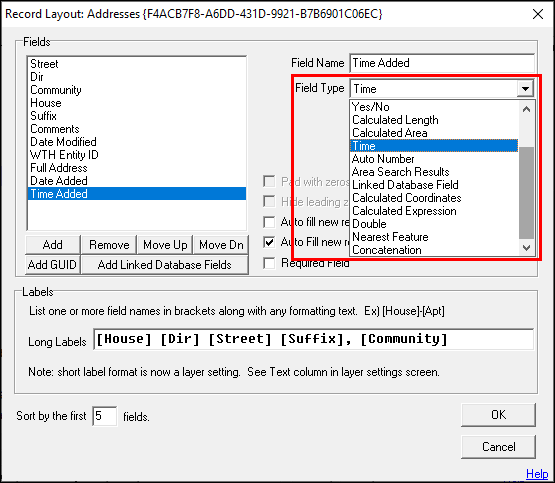555x483 pixels.
Task: Click Add Linked Database Fields button
Action: point(165,265)
